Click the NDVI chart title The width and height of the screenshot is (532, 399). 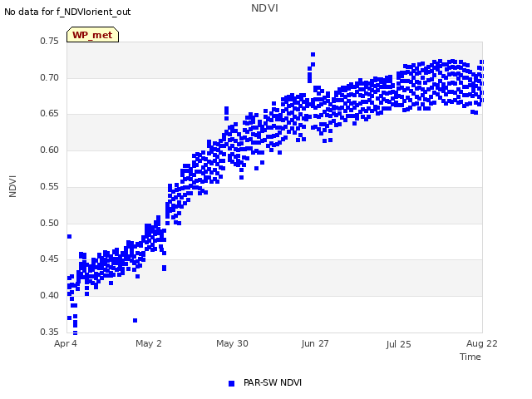click(x=264, y=7)
